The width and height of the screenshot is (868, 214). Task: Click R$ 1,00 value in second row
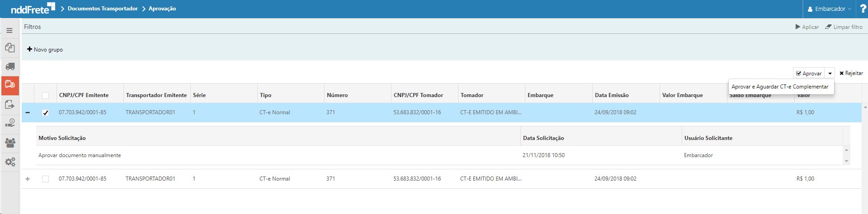pyautogui.click(x=805, y=179)
